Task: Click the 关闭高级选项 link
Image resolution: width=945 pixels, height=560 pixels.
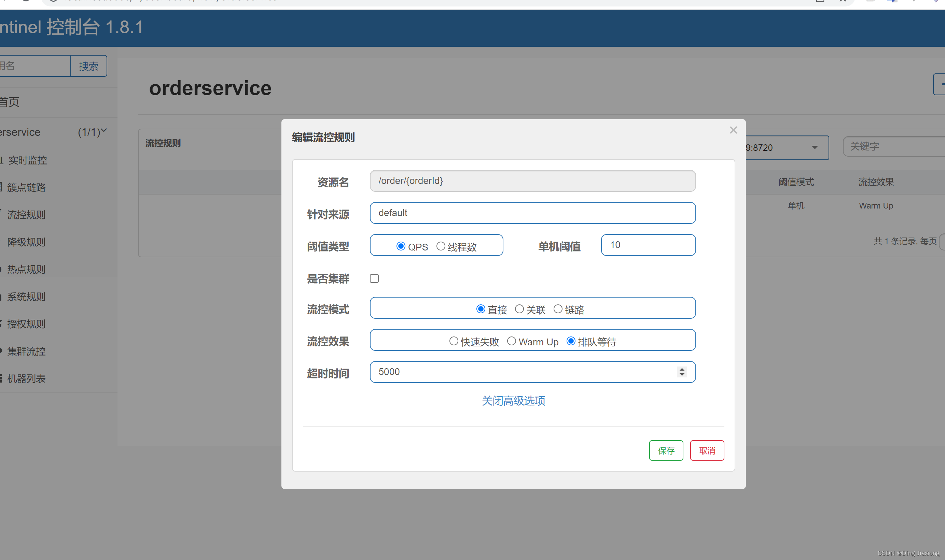Action: click(x=513, y=401)
